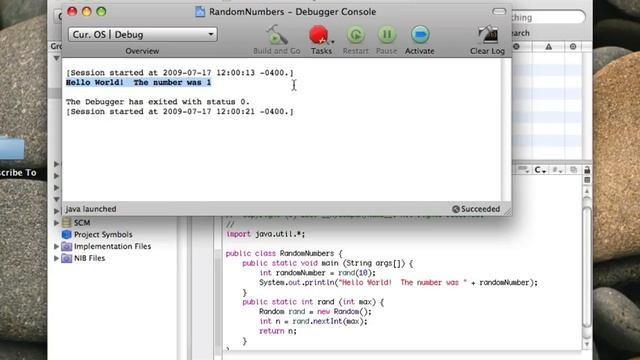
Task: Expand the NIB Files disclosure triangle
Action: point(56,258)
